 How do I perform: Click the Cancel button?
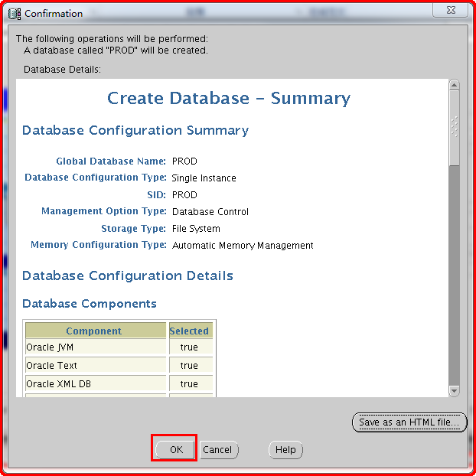(x=217, y=449)
